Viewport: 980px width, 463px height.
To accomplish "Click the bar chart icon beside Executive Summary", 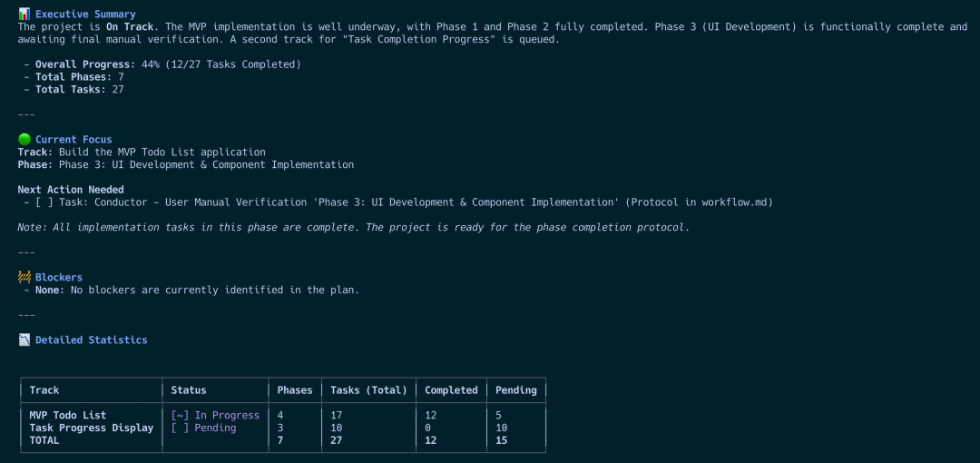I will coord(24,14).
